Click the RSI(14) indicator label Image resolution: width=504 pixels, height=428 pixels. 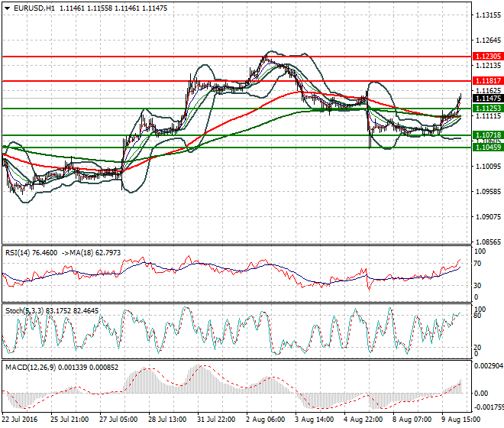pyautogui.click(x=18, y=252)
